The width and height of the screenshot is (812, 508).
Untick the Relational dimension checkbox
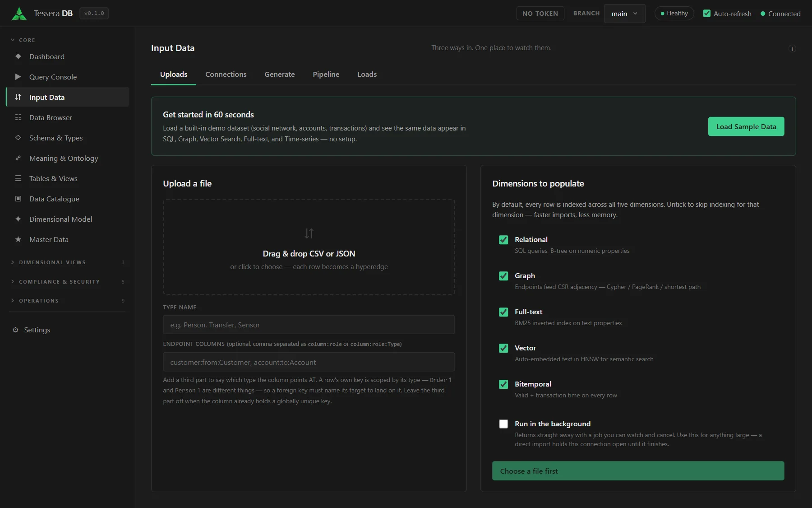tap(503, 240)
